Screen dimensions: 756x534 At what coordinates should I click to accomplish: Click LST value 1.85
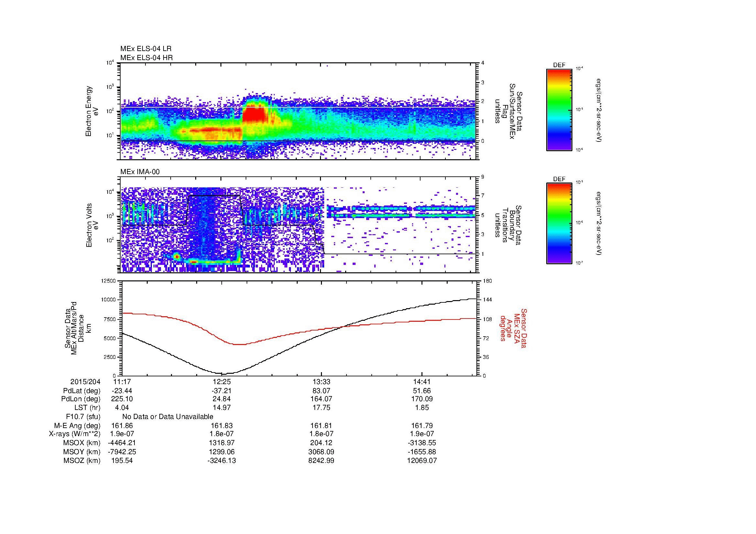(422, 408)
